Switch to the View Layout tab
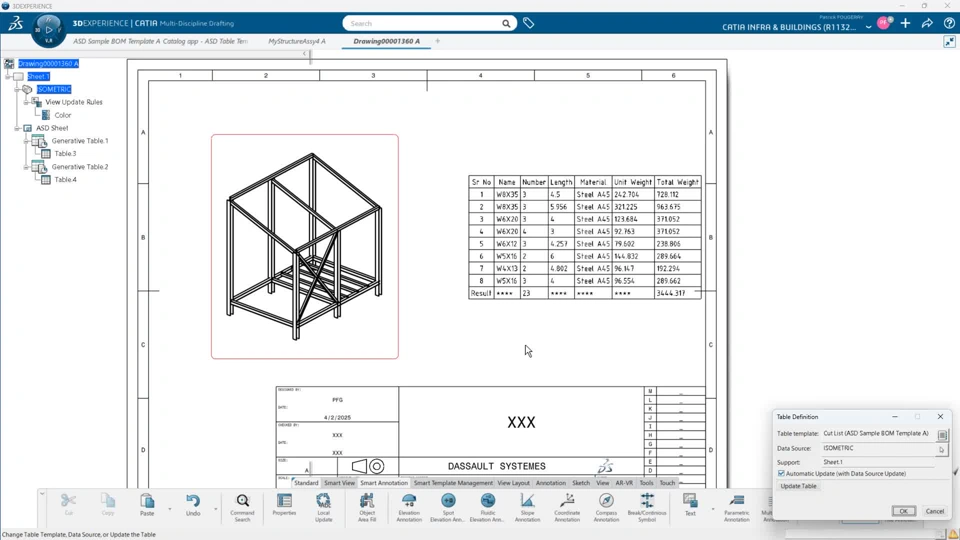This screenshot has height=540, width=960. (x=513, y=483)
